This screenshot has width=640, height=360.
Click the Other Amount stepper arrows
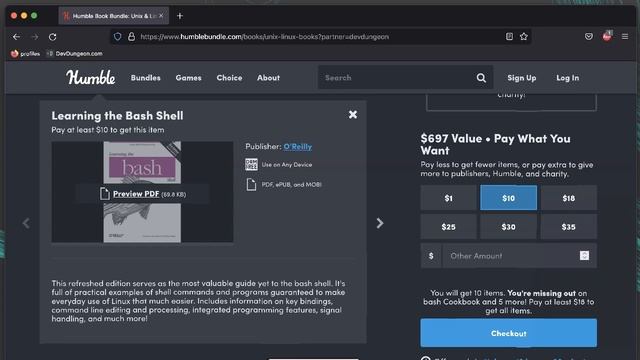(584, 256)
